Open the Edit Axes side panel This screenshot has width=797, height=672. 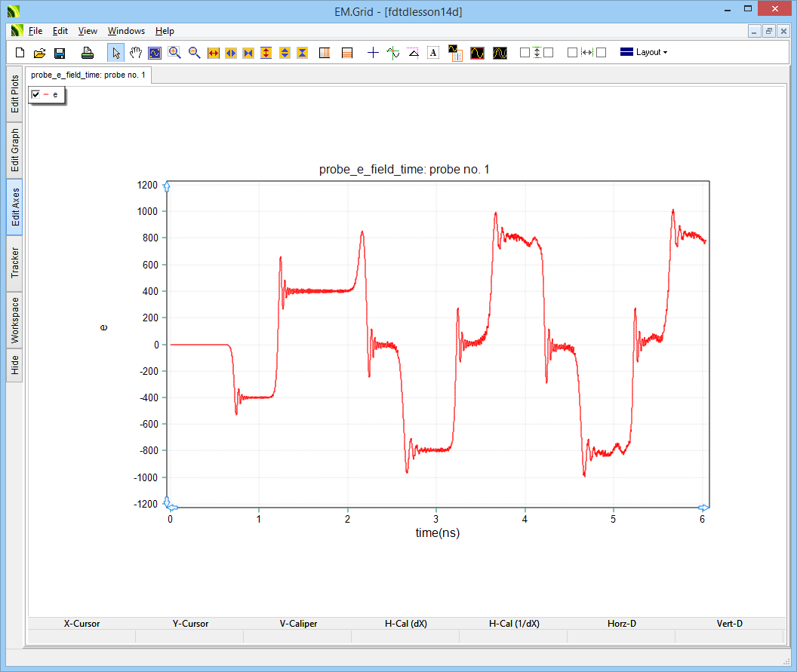(15, 207)
